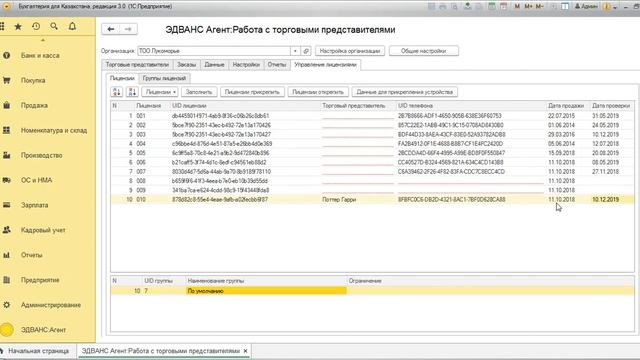
Task: Switch to the Заказы tab
Action: [x=187, y=64]
